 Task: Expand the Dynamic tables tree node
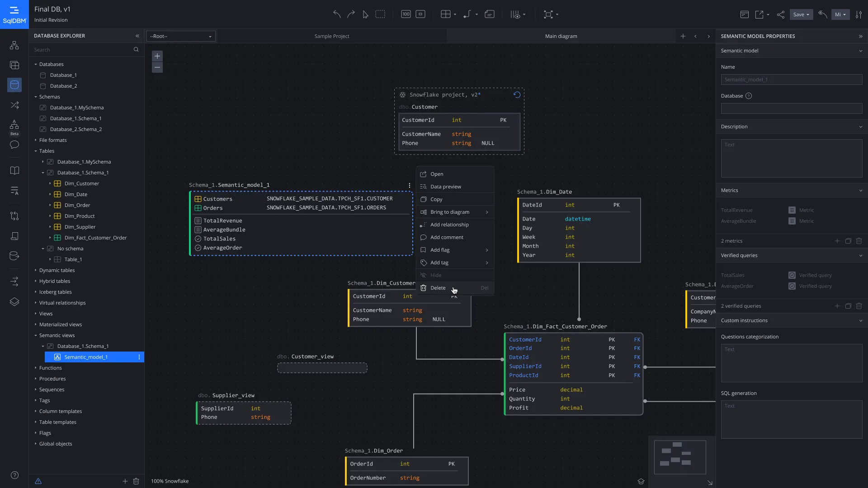tap(36, 270)
